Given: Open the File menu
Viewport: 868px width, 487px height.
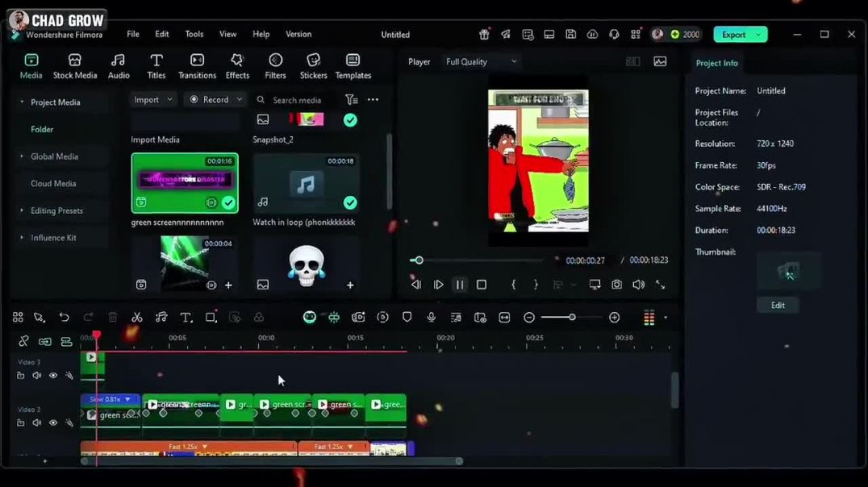Looking at the screenshot, I should (x=133, y=34).
